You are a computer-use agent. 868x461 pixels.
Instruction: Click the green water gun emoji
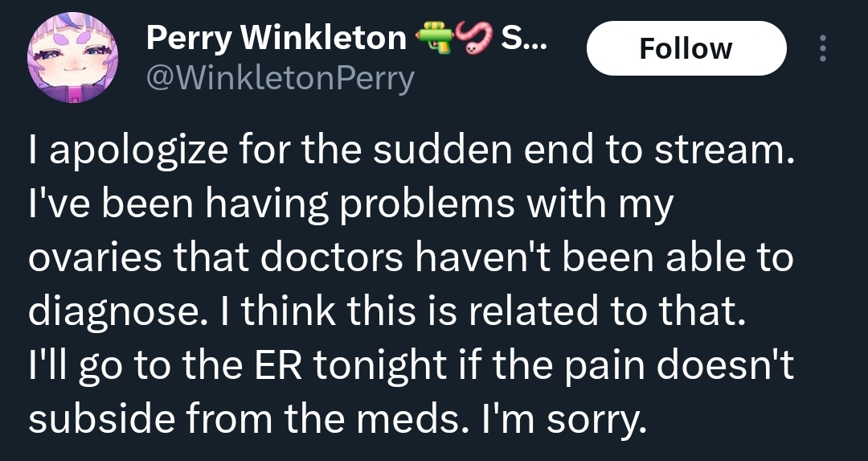434,36
